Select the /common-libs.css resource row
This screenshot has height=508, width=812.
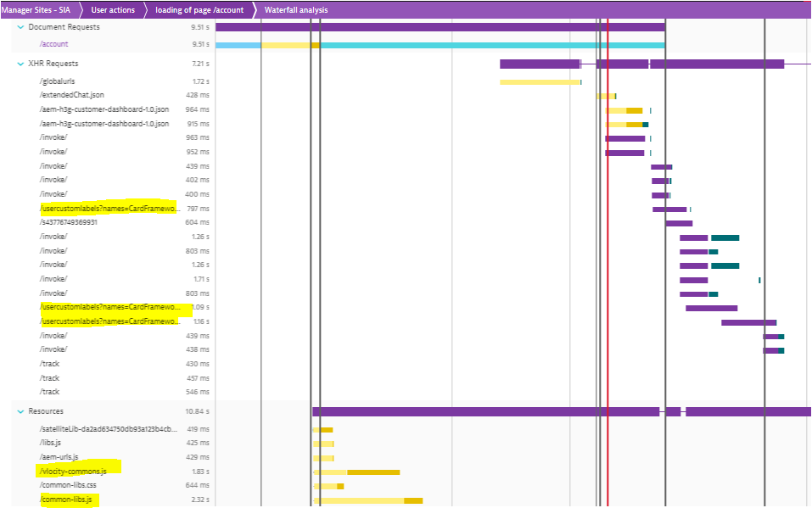pos(69,485)
